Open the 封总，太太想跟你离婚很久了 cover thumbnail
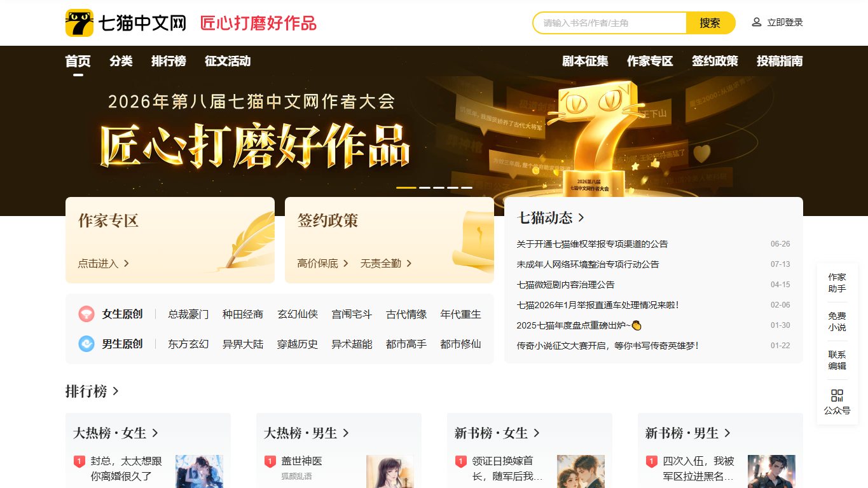The height and width of the screenshot is (488, 868). point(199,471)
